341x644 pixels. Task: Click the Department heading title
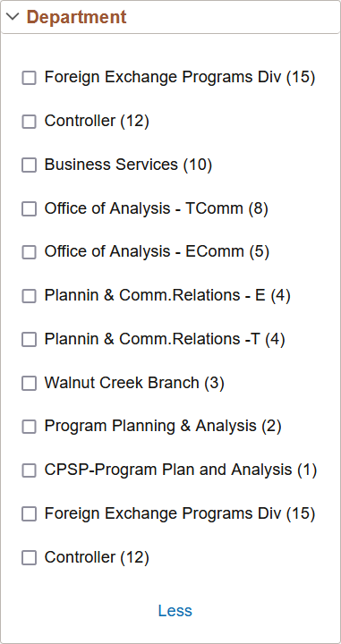tap(76, 17)
